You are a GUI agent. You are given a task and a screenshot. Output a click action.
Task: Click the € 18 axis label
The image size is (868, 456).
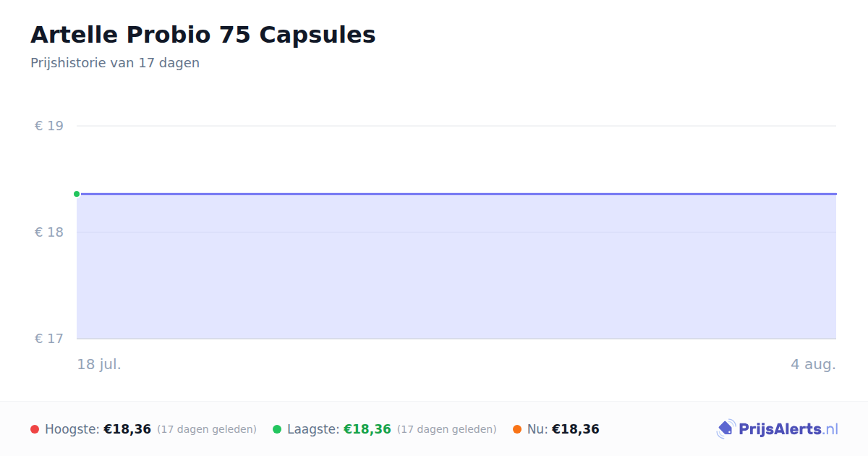click(49, 232)
